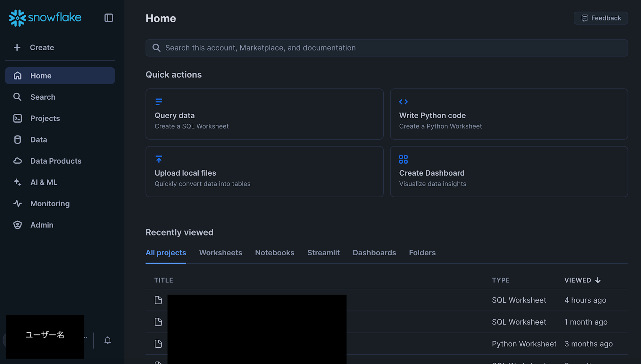Click the Data cylinder icon
This screenshot has width=641, height=364.
[x=18, y=140]
